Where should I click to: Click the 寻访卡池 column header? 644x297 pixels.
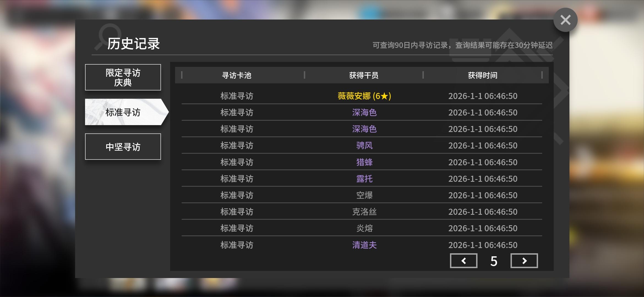click(x=237, y=75)
